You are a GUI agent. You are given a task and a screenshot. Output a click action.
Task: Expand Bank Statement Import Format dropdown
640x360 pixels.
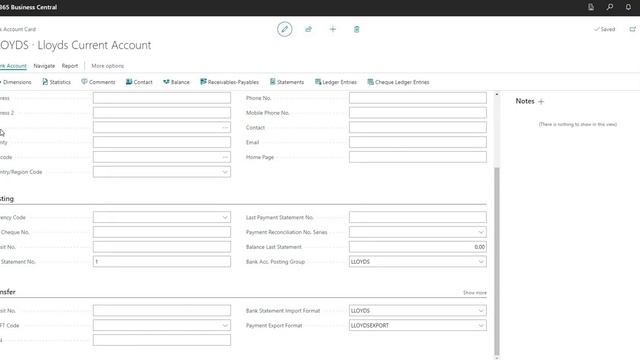click(481, 311)
